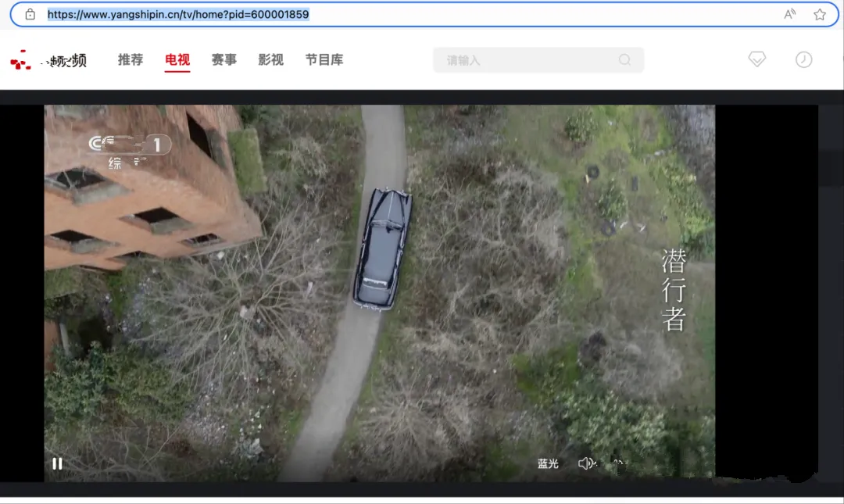Open the VIP diamond icon
The height and width of the screenshot is (504, 844).
pos(756,59)
